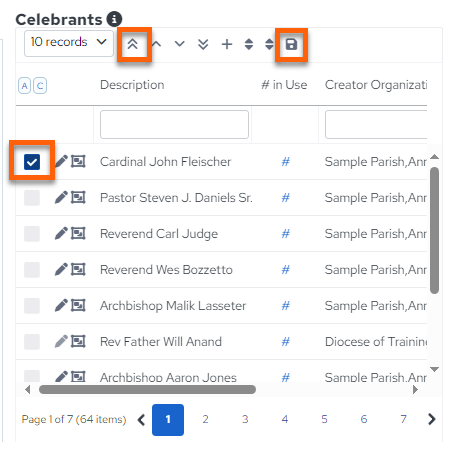Move record to bottom with double-down arrow
Image resolution: width=456 pixels, height=451 pixels.
point(203,44)
